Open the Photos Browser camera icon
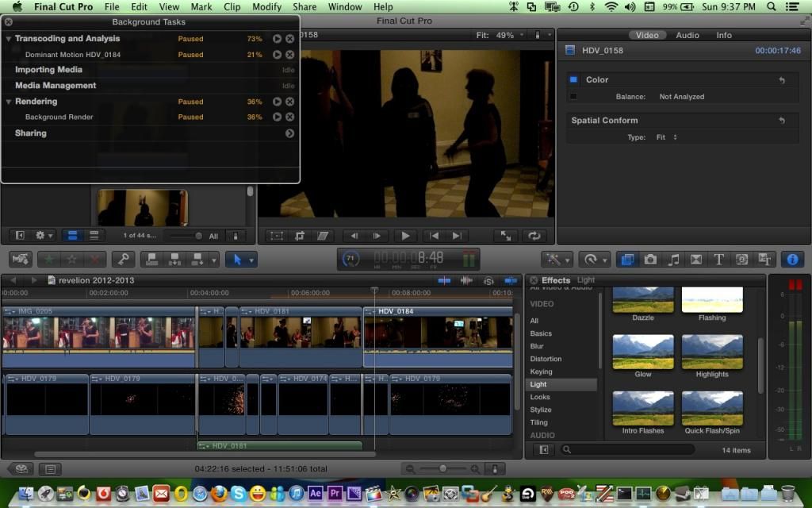The height and width of the screenshot is (508, 812). pyautogui.click(x=650, y=260)
